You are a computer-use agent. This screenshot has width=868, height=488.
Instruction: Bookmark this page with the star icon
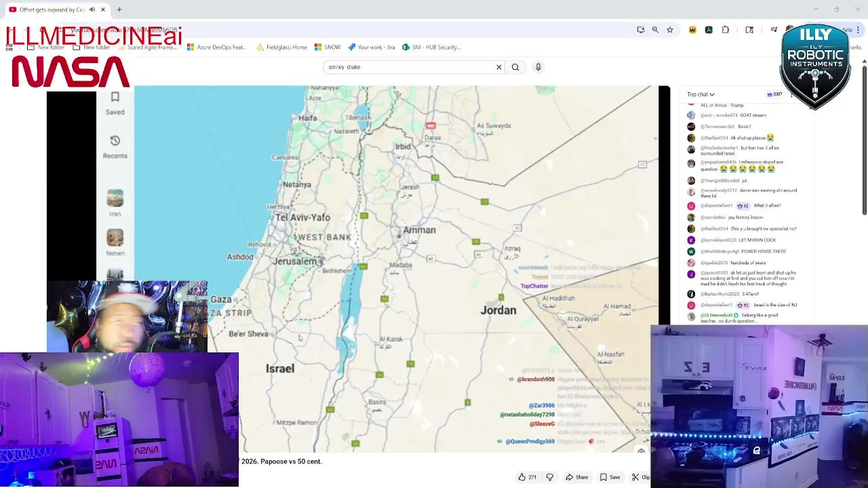pyautogui.click(x=670, y=30)
